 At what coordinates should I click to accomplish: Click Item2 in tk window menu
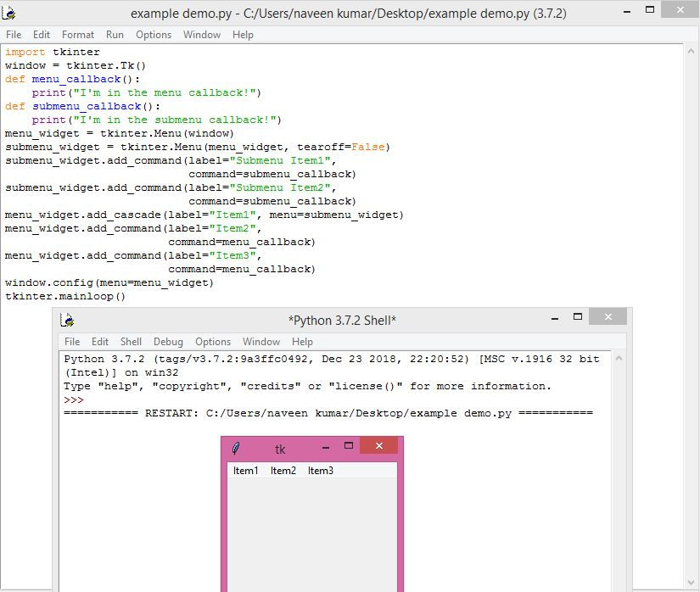click(283, 471)
